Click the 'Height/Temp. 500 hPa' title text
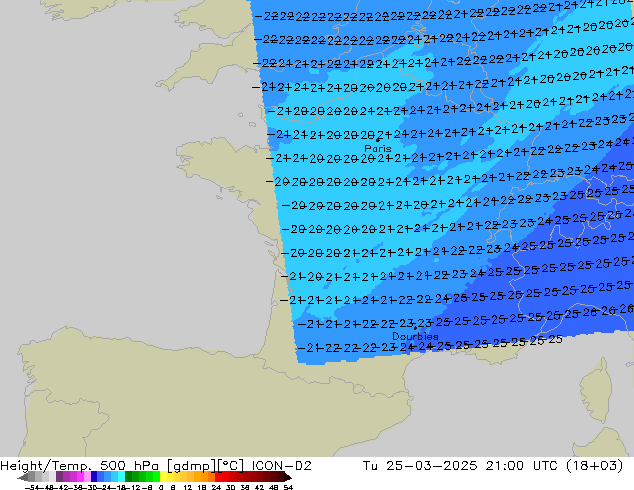Screen dimensions: 634x490 (81, 466)
